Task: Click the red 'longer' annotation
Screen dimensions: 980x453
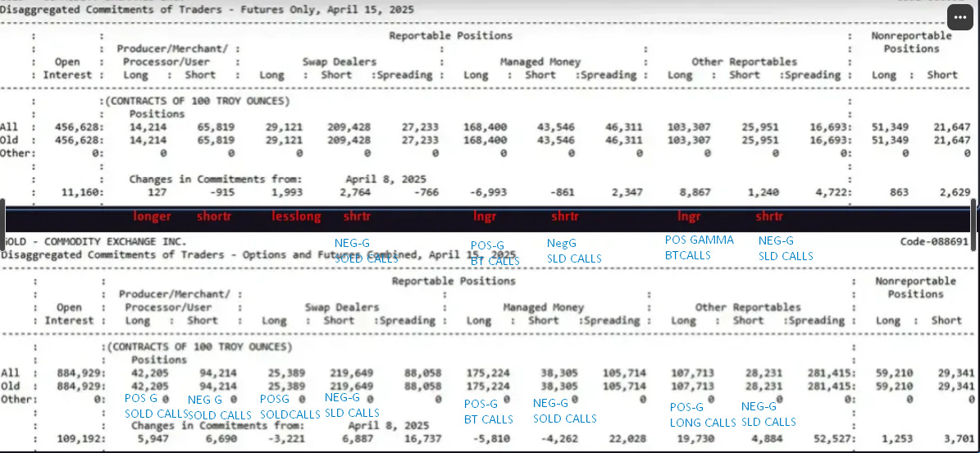Action: (x=152, y=217)
